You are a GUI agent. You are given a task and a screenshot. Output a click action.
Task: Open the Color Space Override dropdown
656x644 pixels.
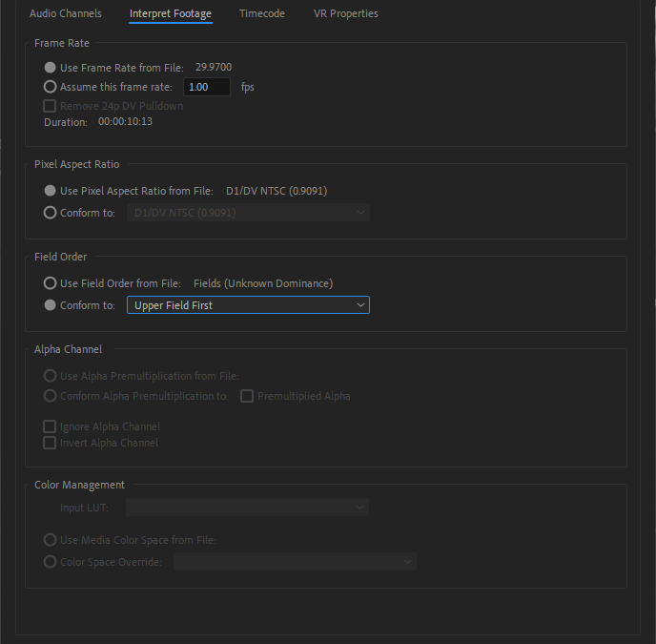(x=295, y=562)
